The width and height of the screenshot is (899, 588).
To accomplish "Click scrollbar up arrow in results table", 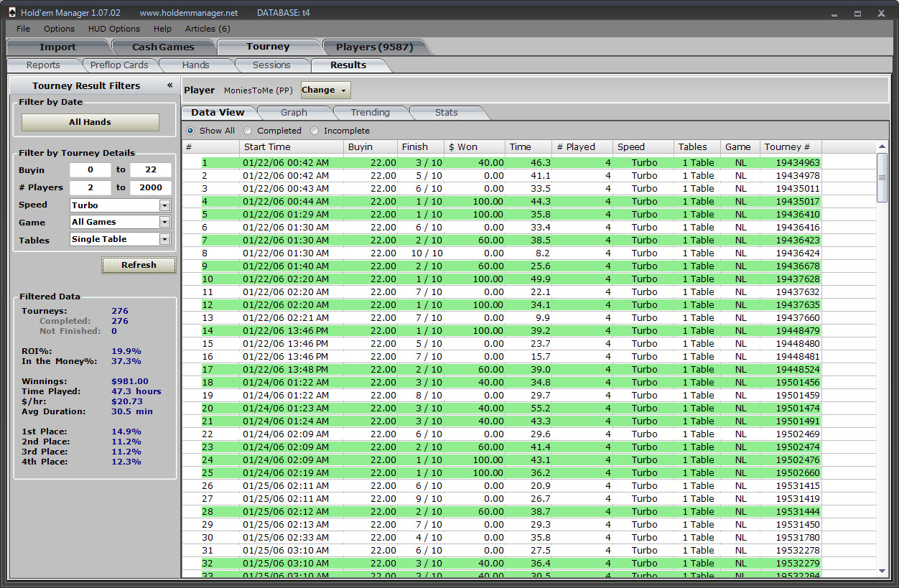I will tap(882, 147).
